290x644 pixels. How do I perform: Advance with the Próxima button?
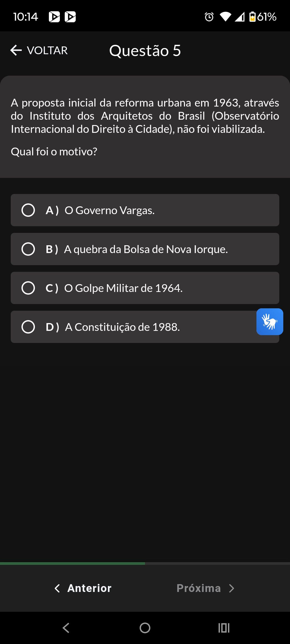199,588
